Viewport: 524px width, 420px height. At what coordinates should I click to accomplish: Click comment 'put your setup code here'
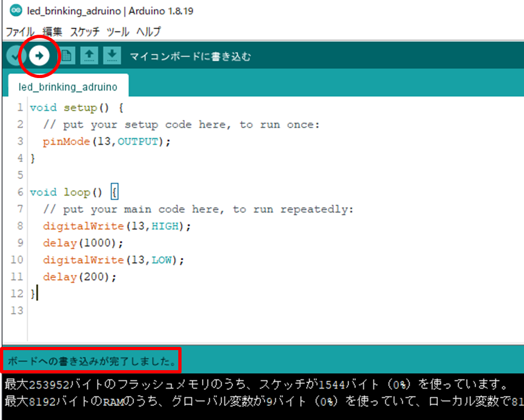tap(182, 125)
